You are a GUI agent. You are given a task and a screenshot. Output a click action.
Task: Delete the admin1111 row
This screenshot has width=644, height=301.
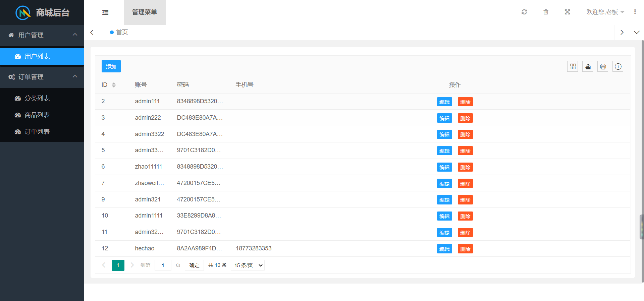click(465, 216)
